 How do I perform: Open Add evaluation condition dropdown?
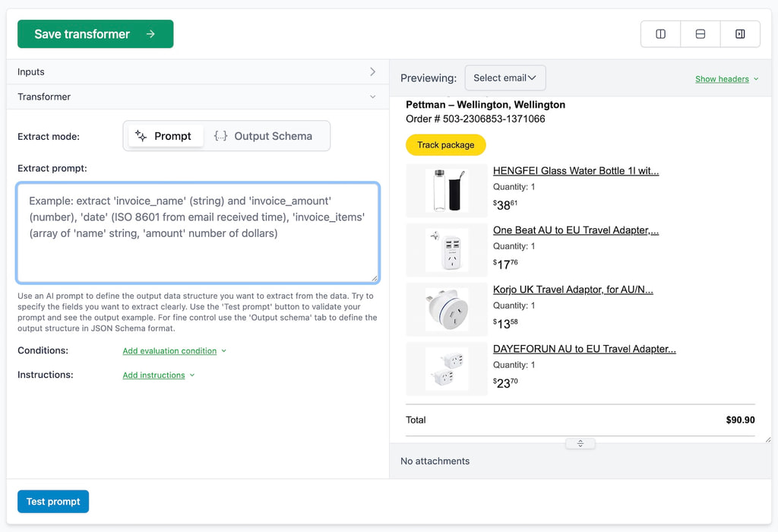tap(174, 351)
